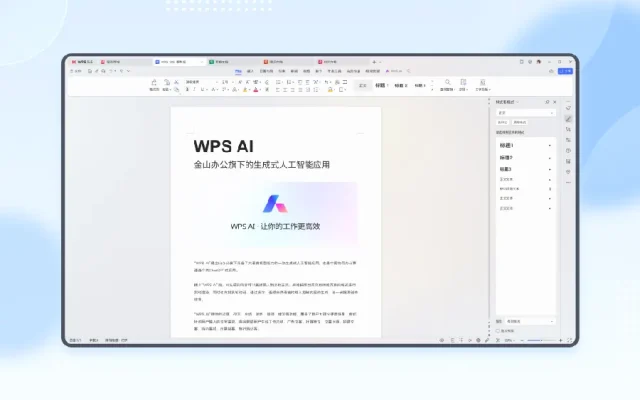
Task: Click the Format Painter brush icon
Action: pyautogui.click(x=154, y=82)
